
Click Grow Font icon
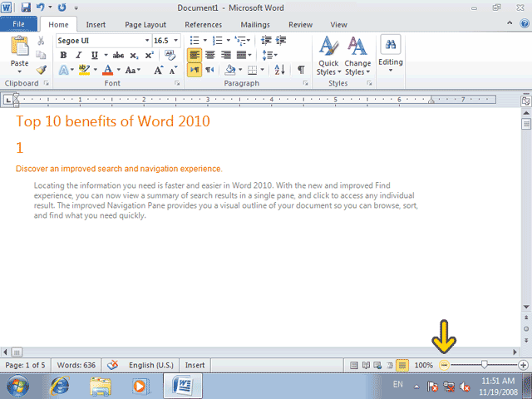(x=158, y=70)
